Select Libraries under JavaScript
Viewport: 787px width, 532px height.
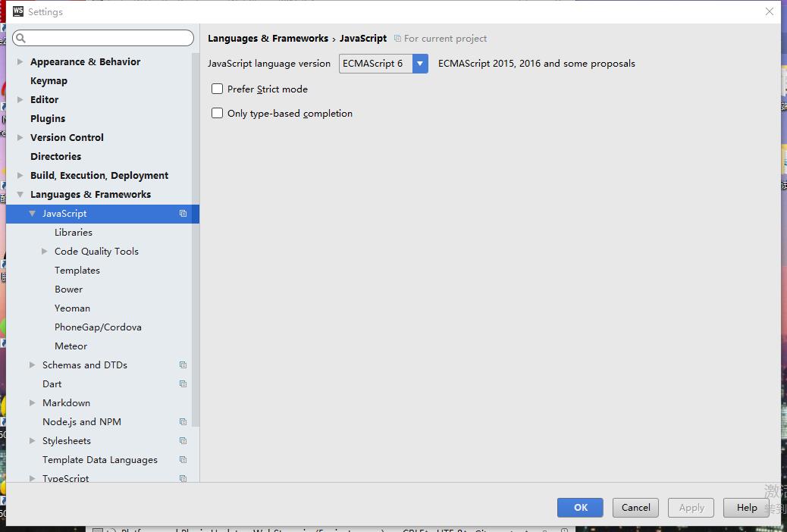tap(74, 233)
